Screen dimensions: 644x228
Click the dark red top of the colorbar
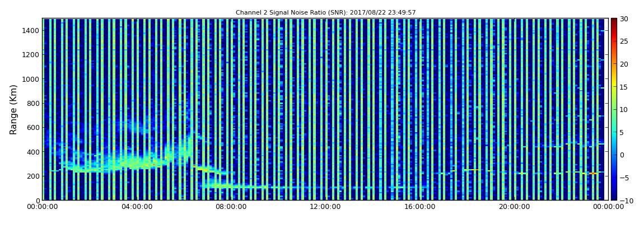tap(614, 21)
